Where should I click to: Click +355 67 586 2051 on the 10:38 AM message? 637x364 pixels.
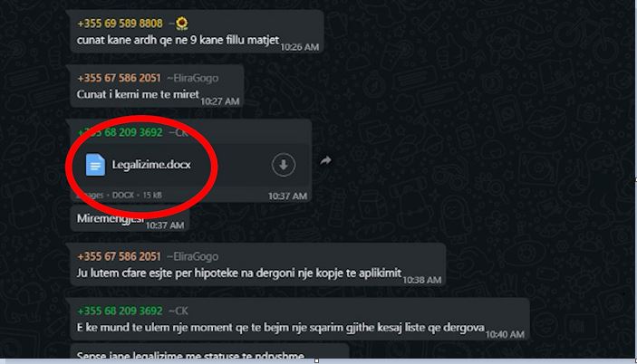pyautogui.click(x=119, y=256)
